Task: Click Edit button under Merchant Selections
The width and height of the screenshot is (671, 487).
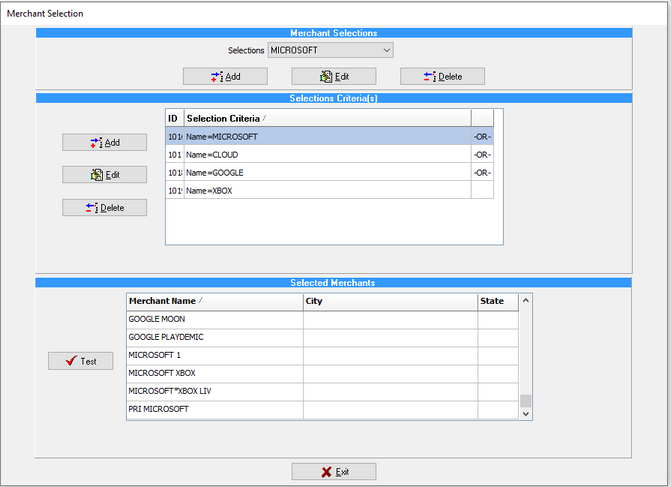Action: coord(334,76)
